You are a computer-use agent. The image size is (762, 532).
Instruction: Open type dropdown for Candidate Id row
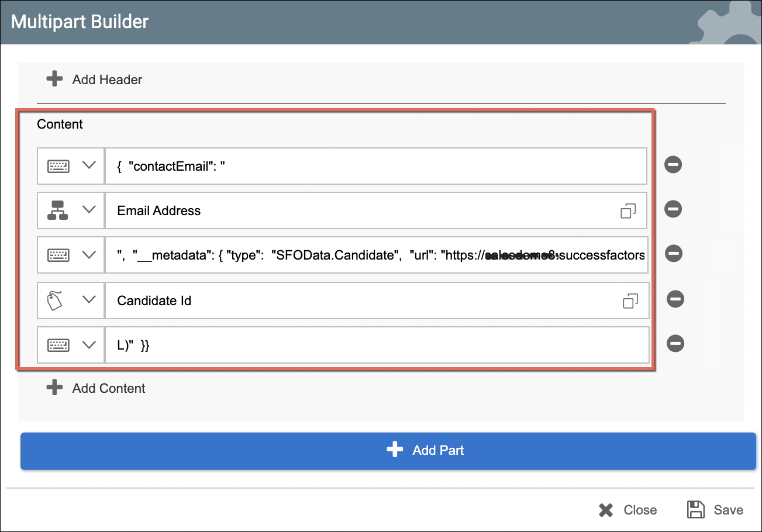89,300
